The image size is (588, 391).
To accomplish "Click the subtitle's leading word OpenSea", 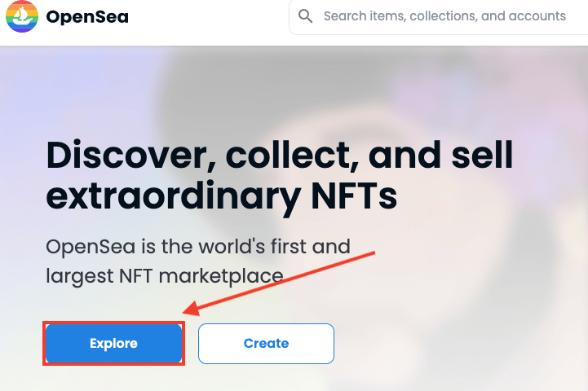I will tap(91, 247).
